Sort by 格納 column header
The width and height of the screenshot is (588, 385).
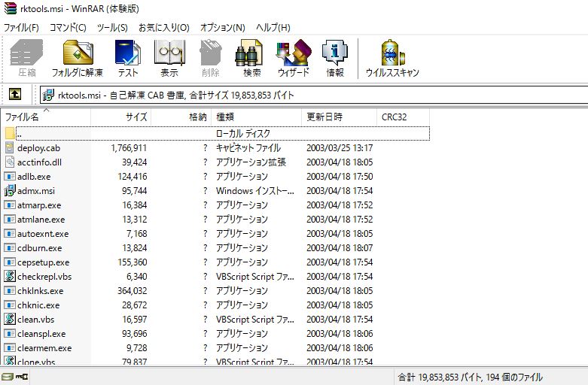[181, 117]
